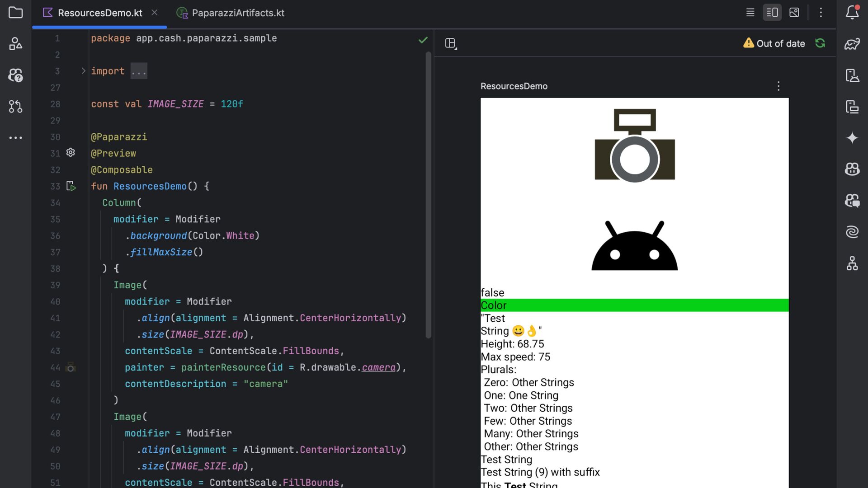Click the folded import ellipsis placeholder
868x488 pixels.
[x=139, y=71]
